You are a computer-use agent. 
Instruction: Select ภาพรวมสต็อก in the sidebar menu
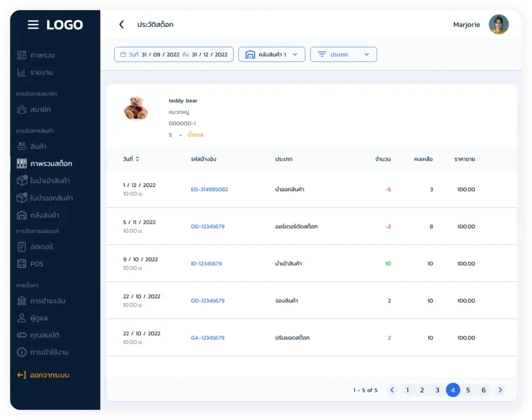[44, 164]
